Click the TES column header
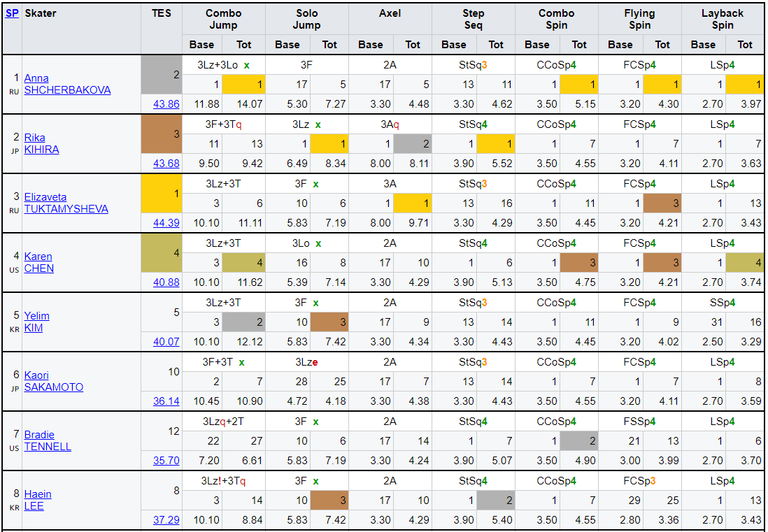The image size is (768, 532). click(161, 13)
